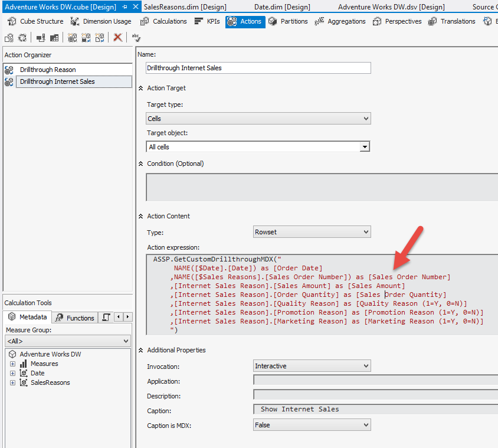Close the Adventure Works DW.cube tab
This screenshot has height=448, width=498.
(136, 6)
